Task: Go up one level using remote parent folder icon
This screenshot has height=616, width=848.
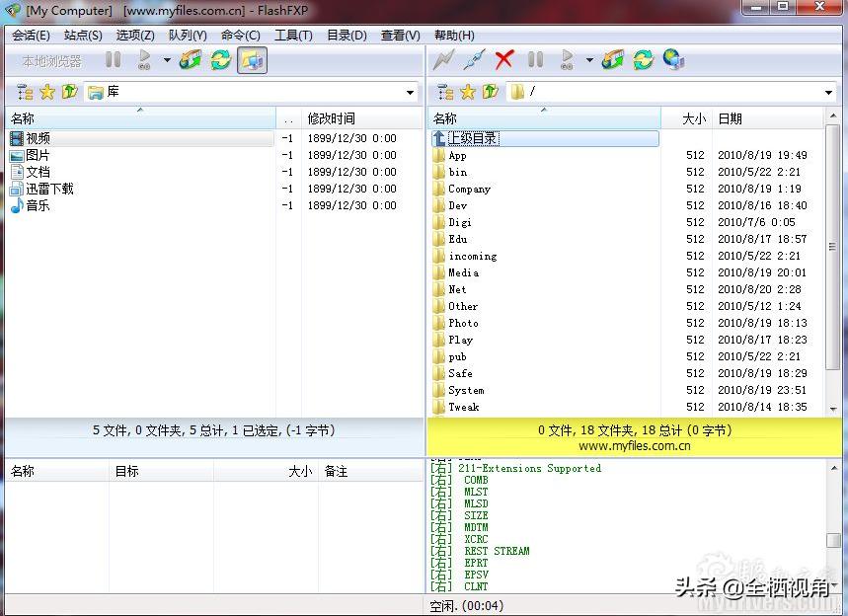Action: point(489,91)
